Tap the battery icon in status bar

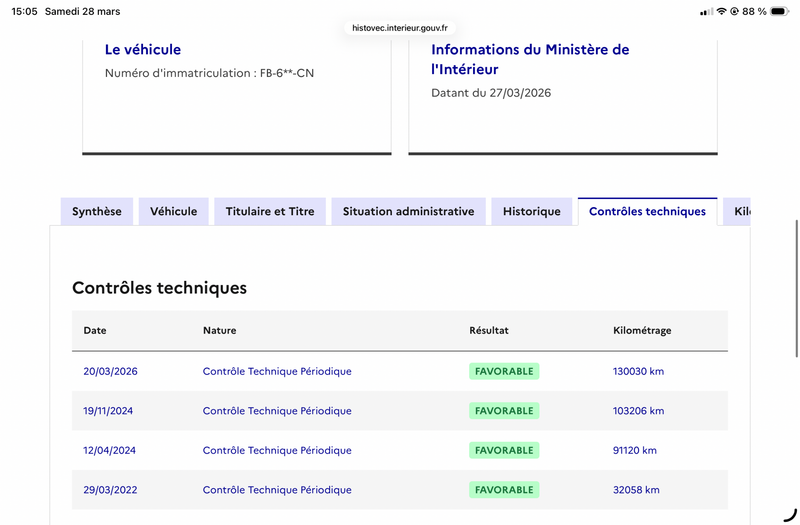coord(779,11)
